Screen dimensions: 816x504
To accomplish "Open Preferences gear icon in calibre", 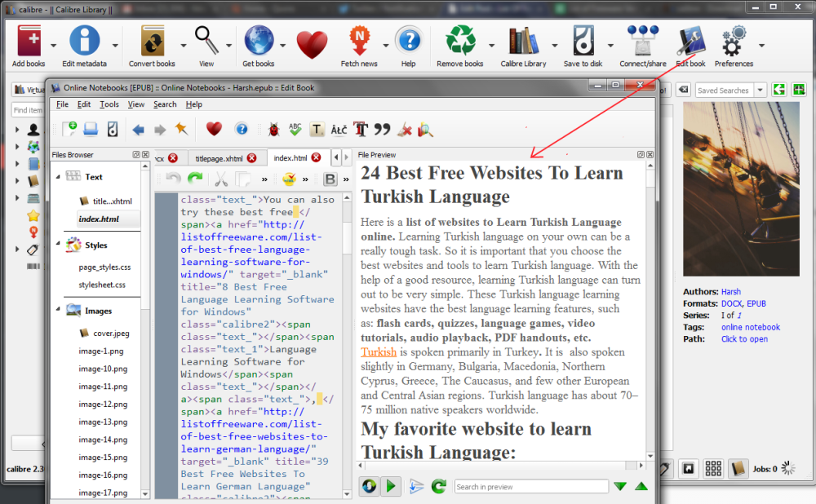I will click(734, 42).
